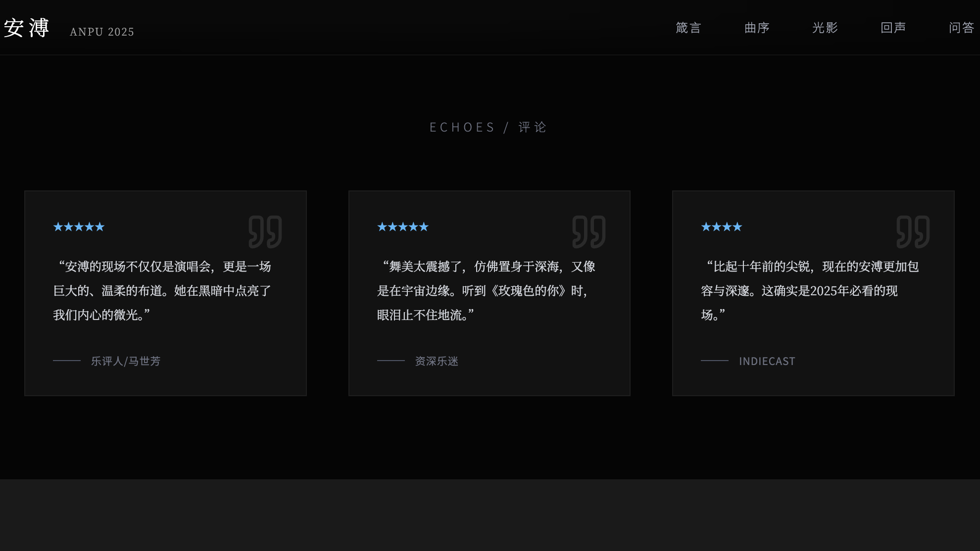
Task: Click five-star rating in 马世芳 review
Action: [79, 227]
